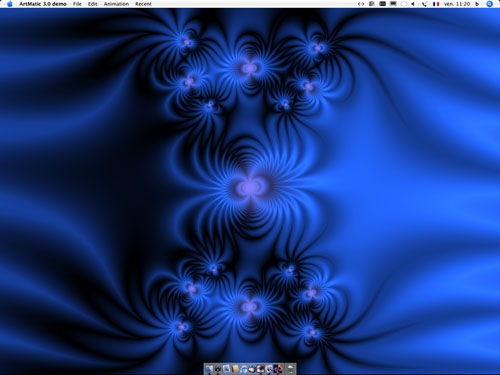
Task: Open the File menu
Action: coord(77,4)
